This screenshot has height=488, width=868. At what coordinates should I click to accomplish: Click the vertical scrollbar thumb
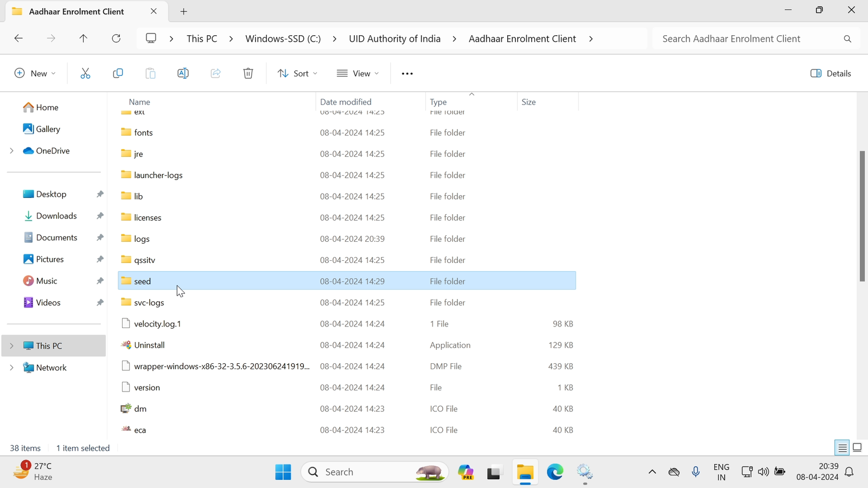862,216
